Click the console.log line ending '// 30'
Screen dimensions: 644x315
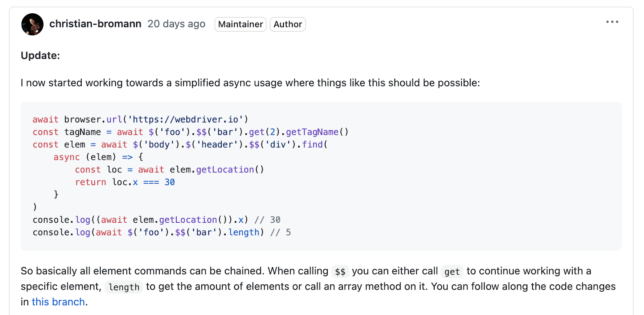pos(156,220)
